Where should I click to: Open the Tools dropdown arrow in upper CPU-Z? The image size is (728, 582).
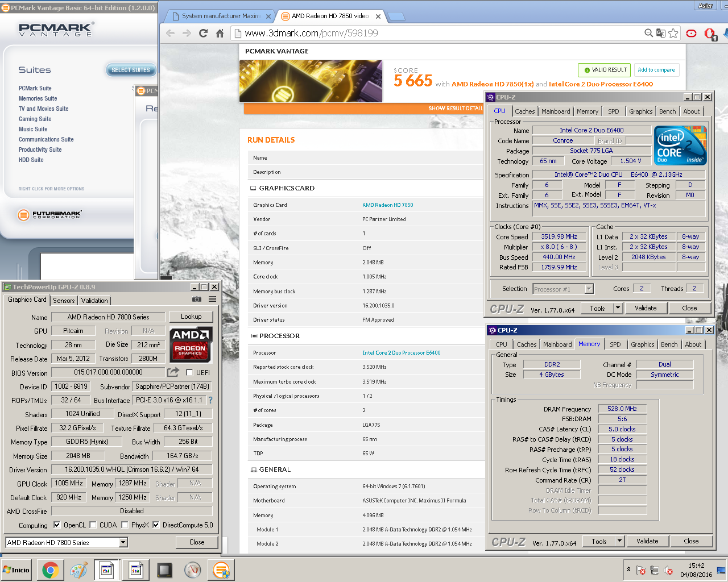tap(618, 308)
